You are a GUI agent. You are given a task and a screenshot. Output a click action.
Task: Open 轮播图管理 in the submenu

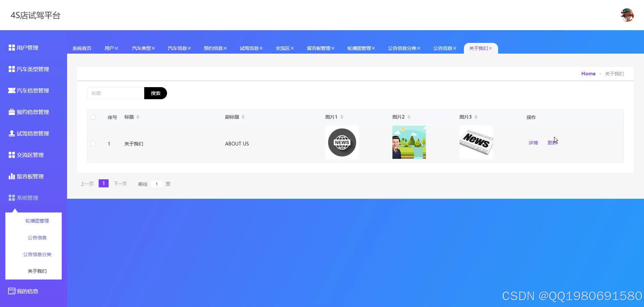coord(37,221)
